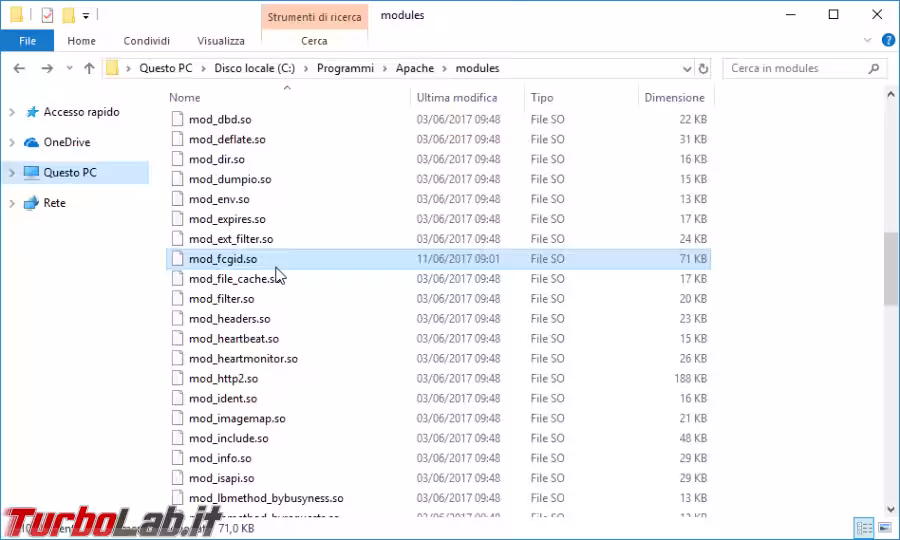Open the File menu

click(27, 41)
